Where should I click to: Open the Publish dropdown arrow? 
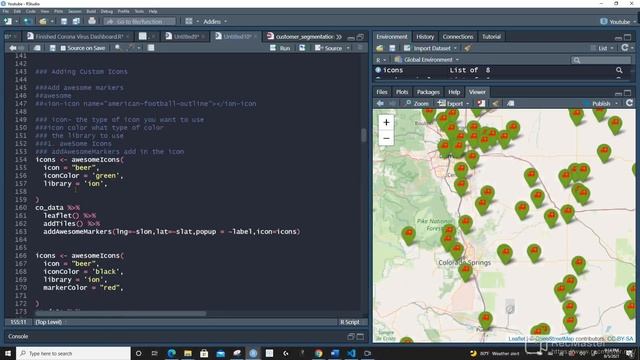[616, 104]
